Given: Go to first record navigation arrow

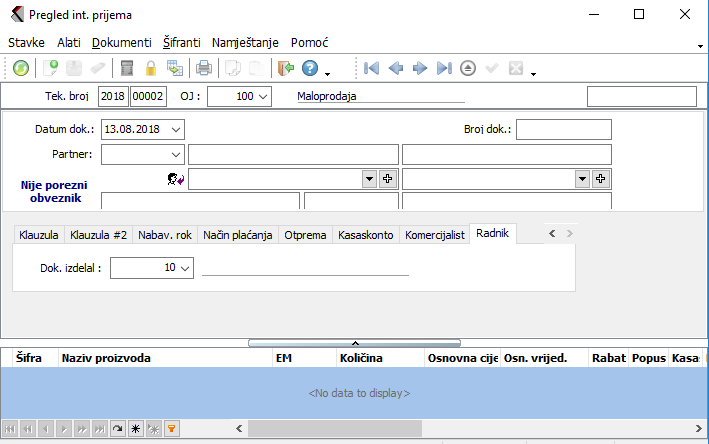Looking at the screenshot, I should 371,68.
